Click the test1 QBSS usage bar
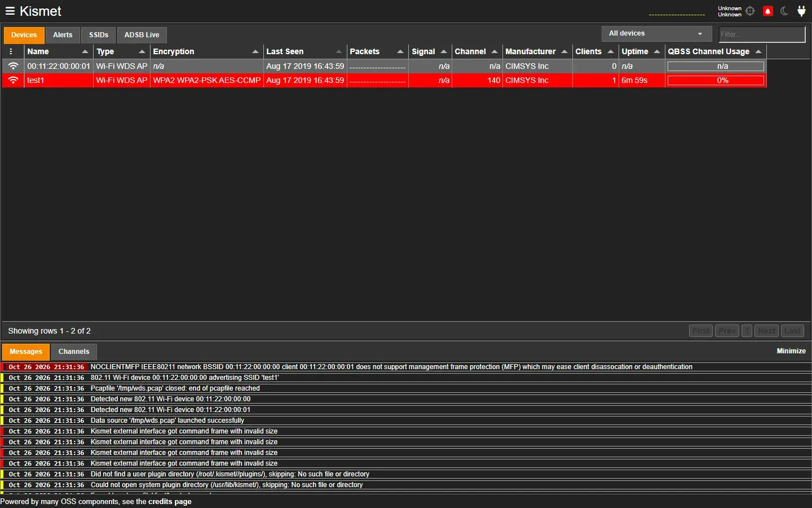This screenshot has height=508, width=812. 716,80
